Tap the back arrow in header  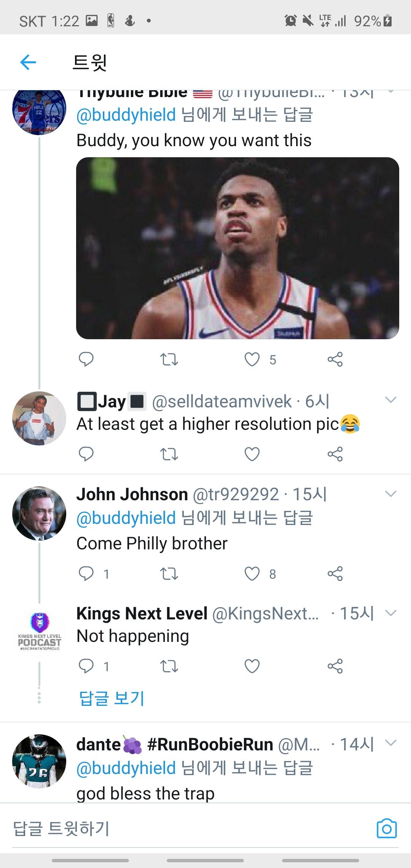(28, 62)
